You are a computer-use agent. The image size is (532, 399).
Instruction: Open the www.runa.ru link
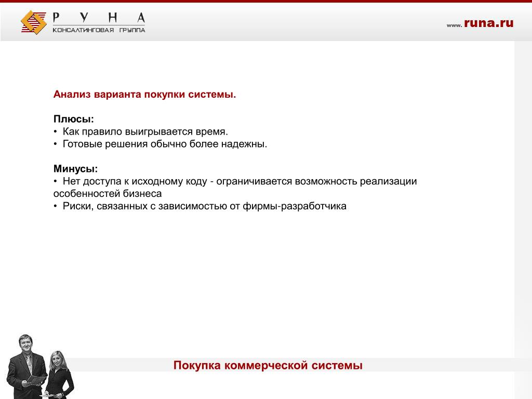pos(480,23)
